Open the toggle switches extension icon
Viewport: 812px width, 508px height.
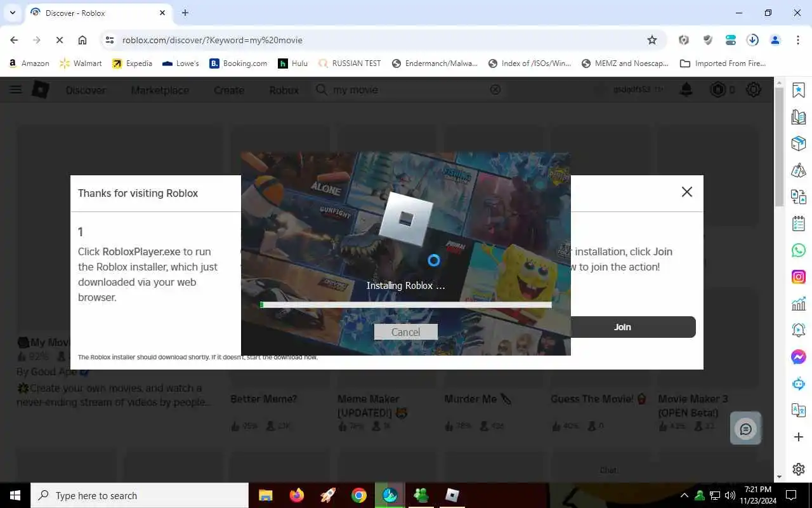pyautogui.click(x=731, y=40)
